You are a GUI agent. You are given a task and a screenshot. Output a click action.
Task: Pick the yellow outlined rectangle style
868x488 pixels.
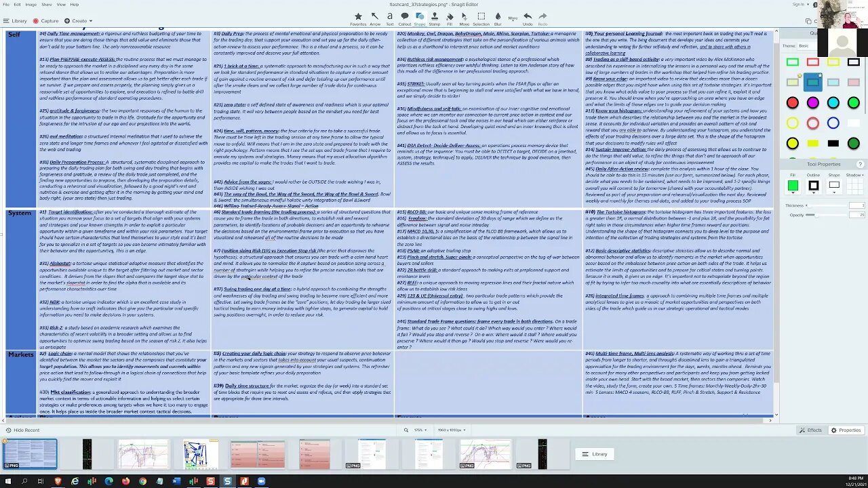pyautogui.click(x=833, y=62)
